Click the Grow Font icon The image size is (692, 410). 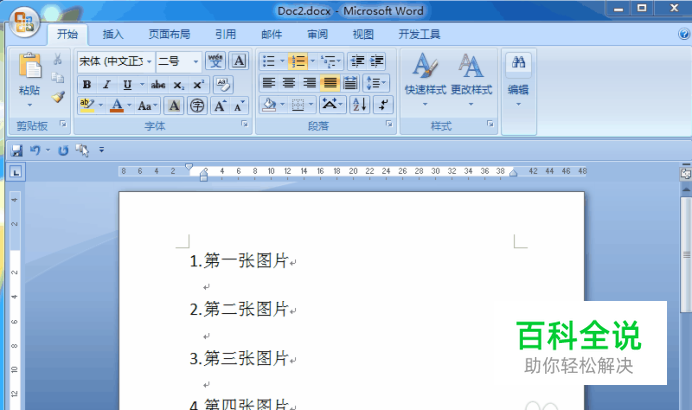pyautogui.click(x=220, y=105)
